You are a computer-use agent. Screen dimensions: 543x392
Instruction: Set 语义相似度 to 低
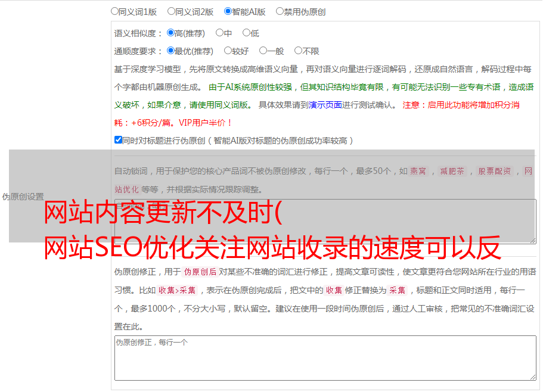click(246, 33)
